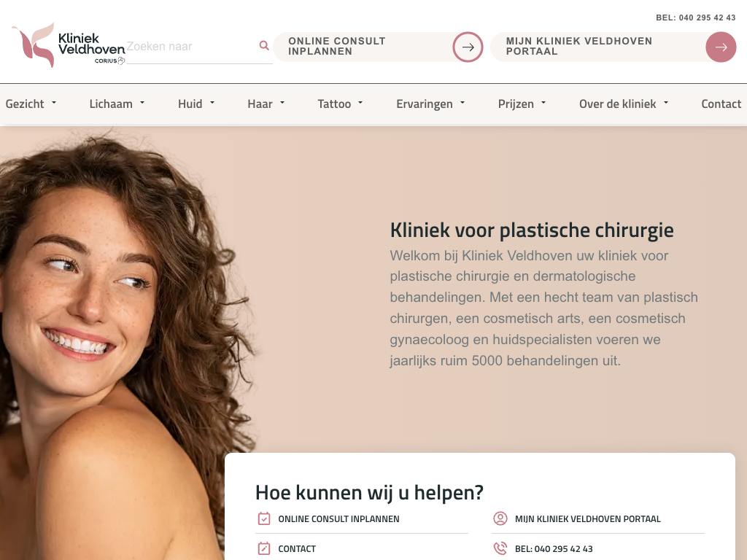This screenshot has width=747, height=560.
Task: Open the Prijzen menu item
Action: pyautogui.click(x=522, y=104)
